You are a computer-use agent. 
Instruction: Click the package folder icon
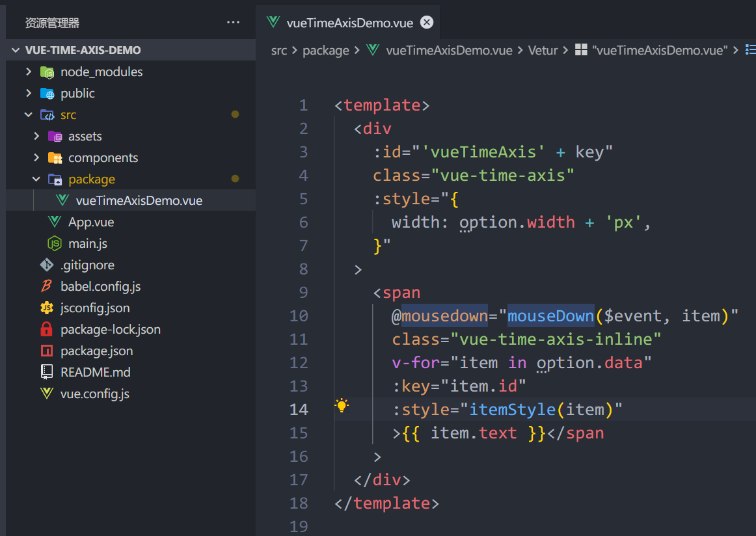tap(55, 180)
